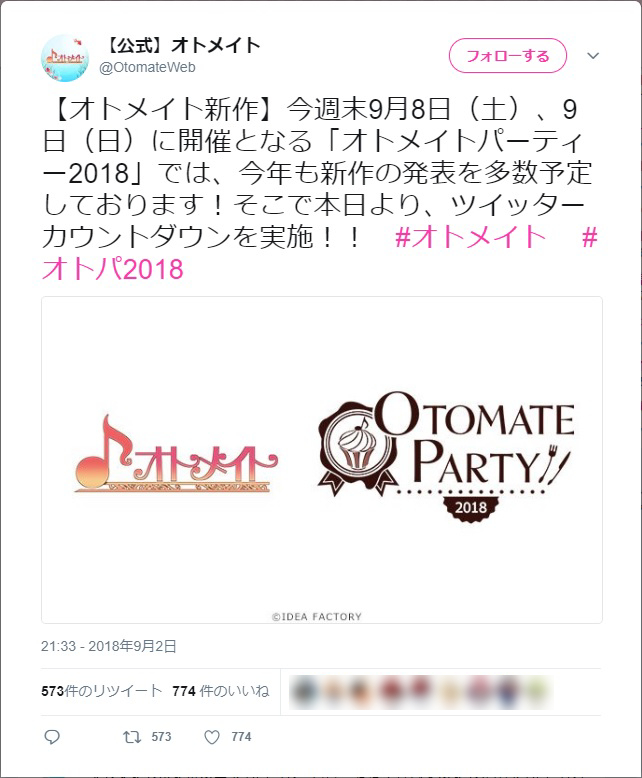The height and width of the screenshot is (778, 642).
Task: Open the #オトメイト hashtag link
Action: tap(470, 237)
